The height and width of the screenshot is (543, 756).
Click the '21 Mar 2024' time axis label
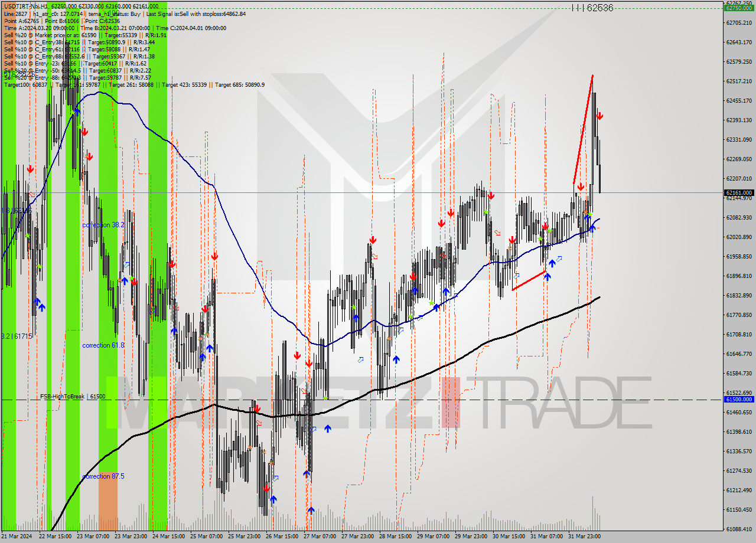coord(18,537)
